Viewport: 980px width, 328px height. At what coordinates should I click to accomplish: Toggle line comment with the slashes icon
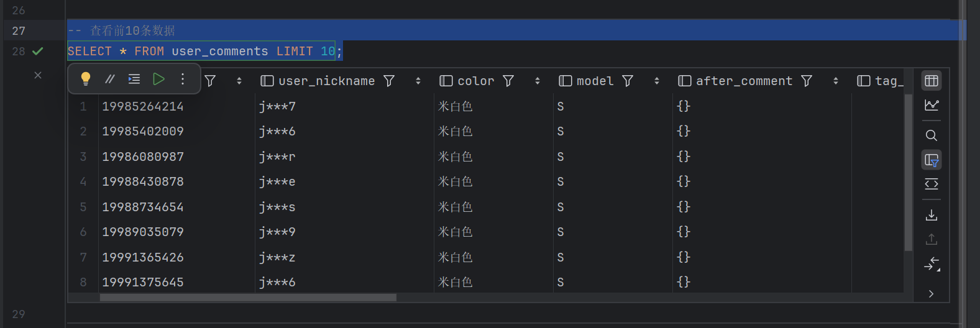(x=110, y=79)
